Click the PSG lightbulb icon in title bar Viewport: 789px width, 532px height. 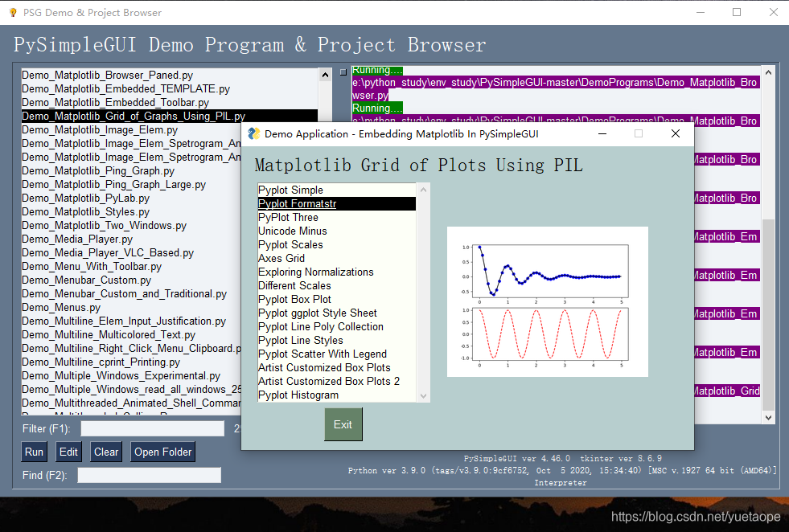click(13, 12)
